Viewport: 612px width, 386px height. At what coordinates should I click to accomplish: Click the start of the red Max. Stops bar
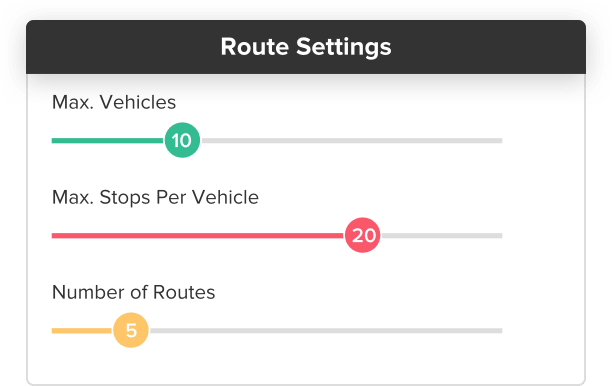pos(54,235)
